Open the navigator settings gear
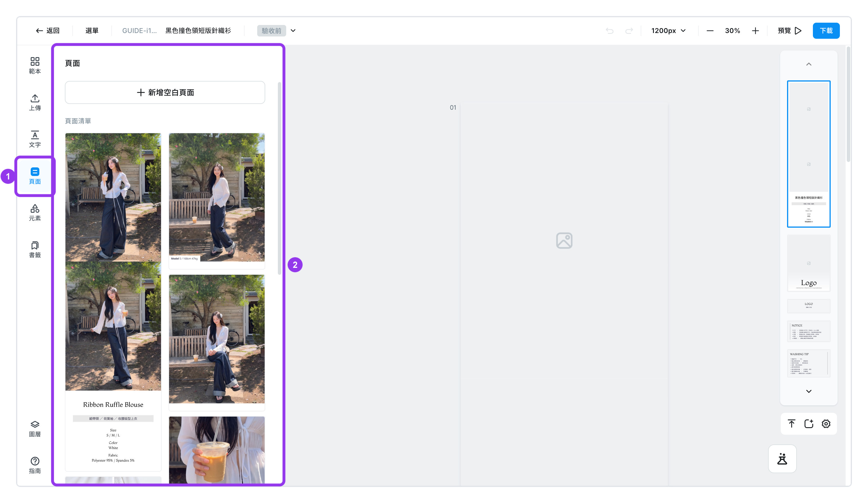The image size is (868, 503). [826, 424]
